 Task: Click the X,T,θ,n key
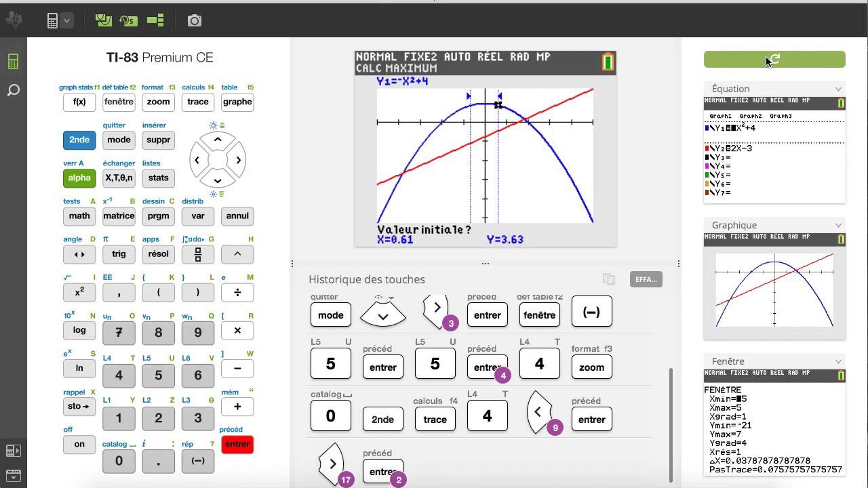click(119, 178)
